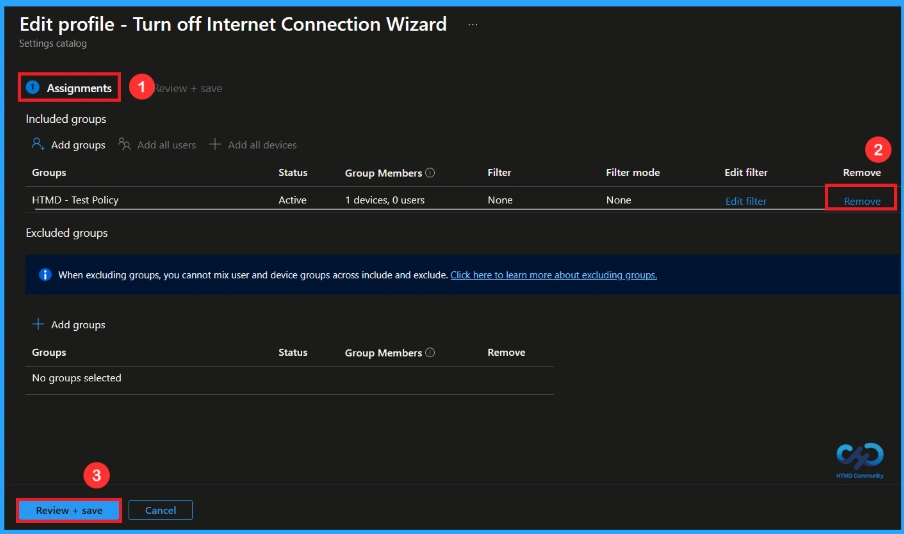The image size is (904, 534).
Task: Click the Filter value None cell
Action: tap(500, 200)
